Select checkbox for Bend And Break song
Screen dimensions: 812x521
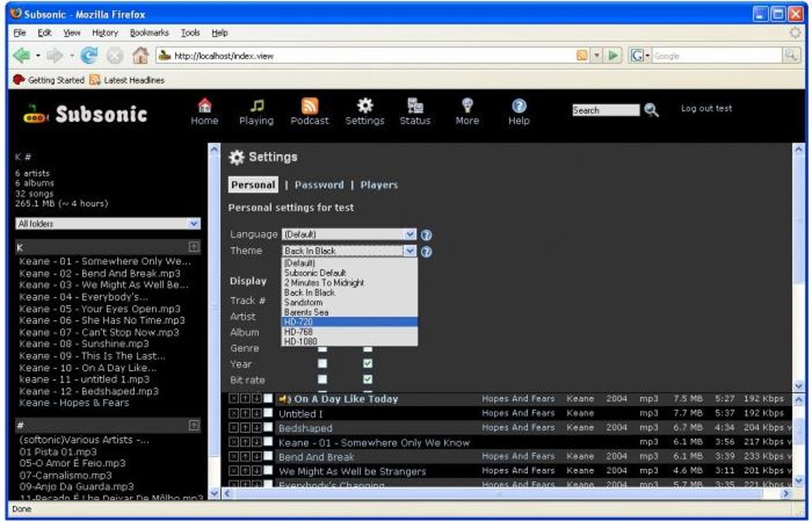(267, 456)
